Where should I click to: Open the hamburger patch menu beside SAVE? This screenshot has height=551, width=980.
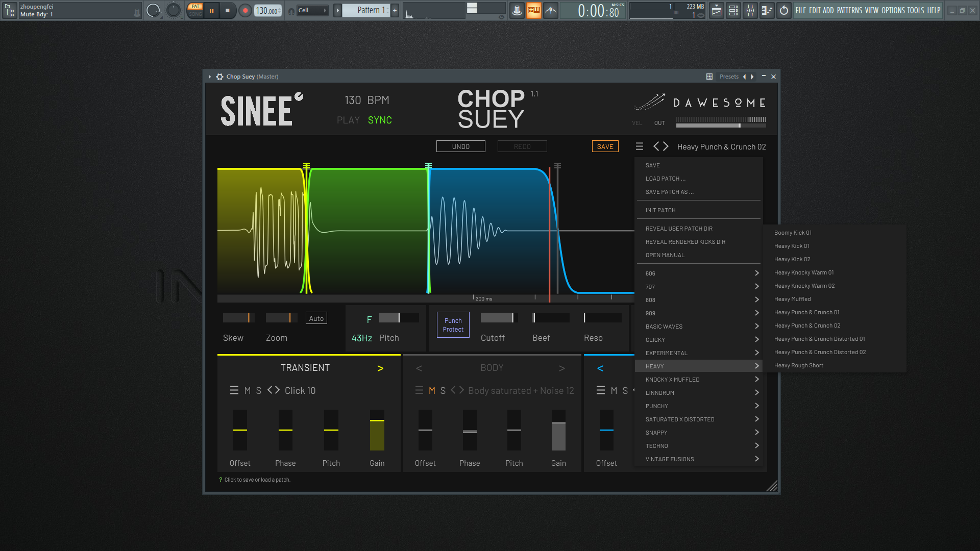[x=640, y=146]
